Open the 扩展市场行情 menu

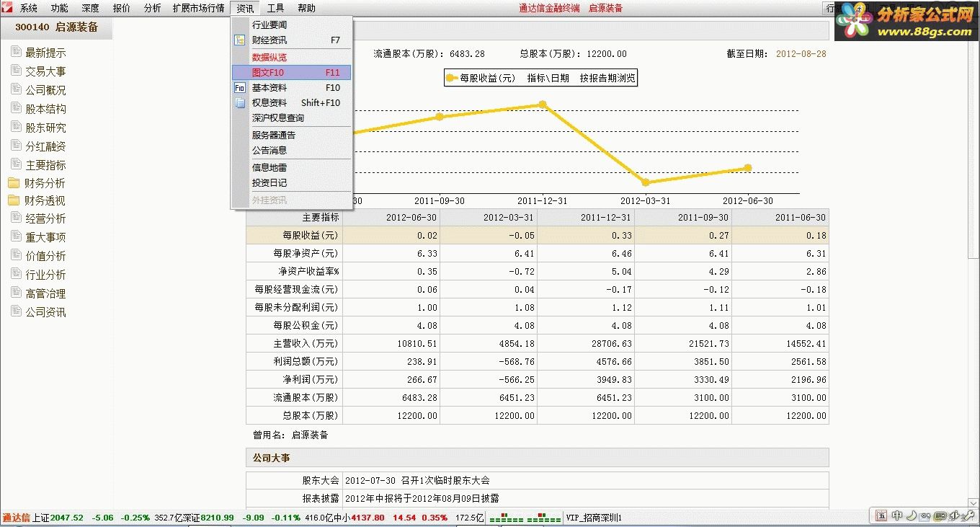click(x=198, y=9)
